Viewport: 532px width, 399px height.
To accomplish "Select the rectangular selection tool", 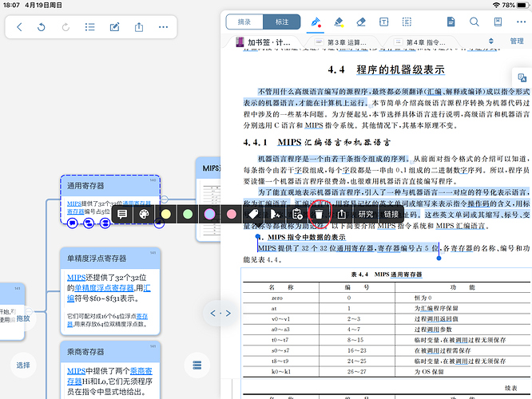I will click(x=407, y=22).
